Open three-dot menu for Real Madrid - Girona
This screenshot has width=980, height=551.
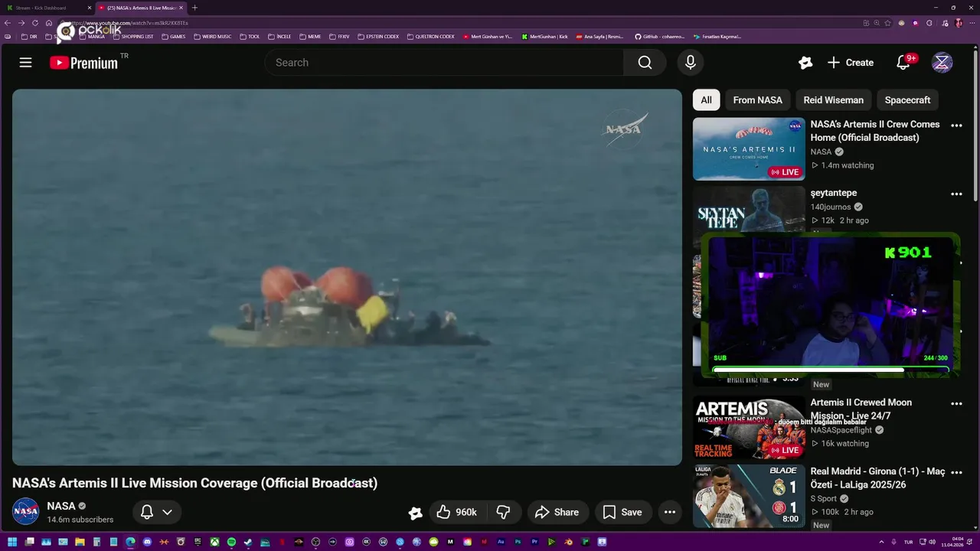(956, 473)
